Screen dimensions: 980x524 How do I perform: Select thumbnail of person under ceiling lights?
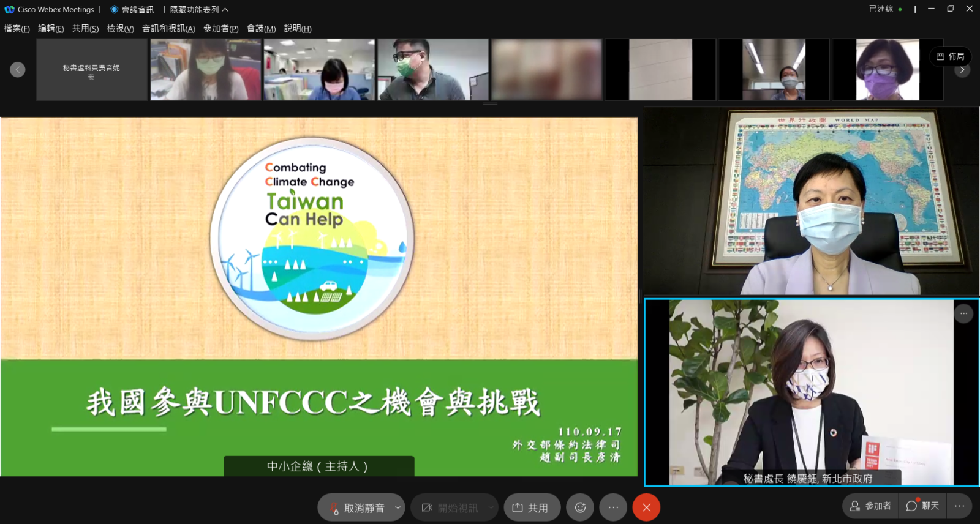[774, 70]
